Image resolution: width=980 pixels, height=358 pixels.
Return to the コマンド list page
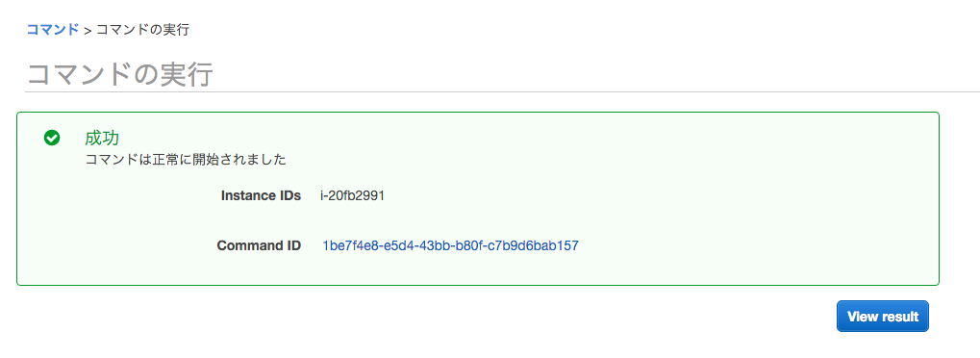(x=53, y=29)
